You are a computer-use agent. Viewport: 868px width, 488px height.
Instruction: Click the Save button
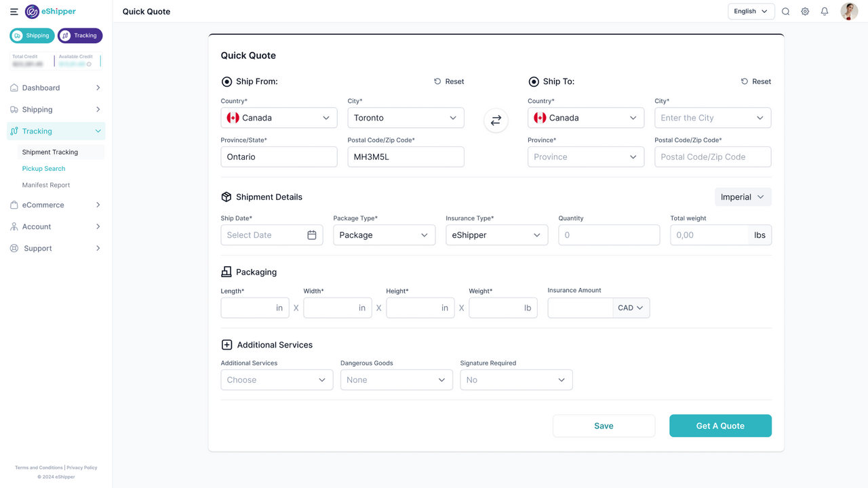click(604, 426)
